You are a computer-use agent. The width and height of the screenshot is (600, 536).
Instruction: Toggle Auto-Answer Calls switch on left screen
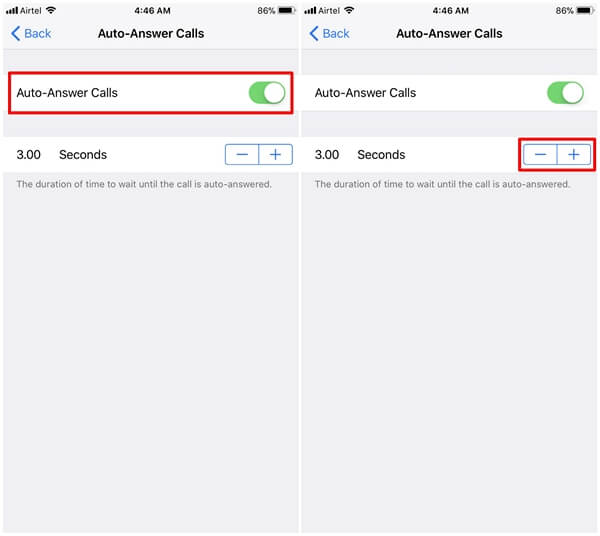pos(267,93)
